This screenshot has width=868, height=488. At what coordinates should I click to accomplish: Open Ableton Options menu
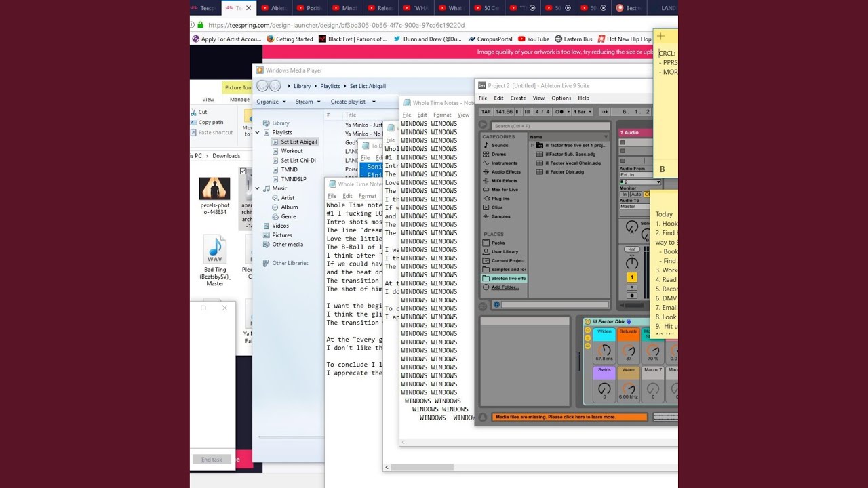click(561, 98)
